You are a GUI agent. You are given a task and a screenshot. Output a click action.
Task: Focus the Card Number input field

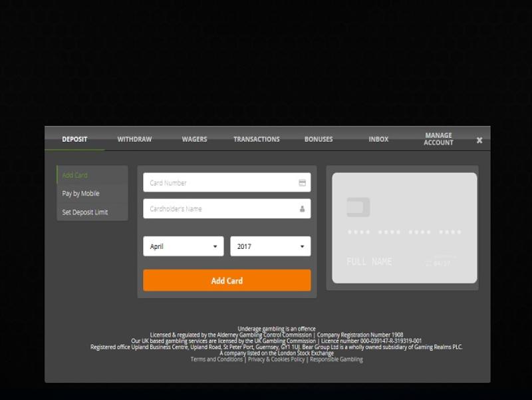pos(219,183)
